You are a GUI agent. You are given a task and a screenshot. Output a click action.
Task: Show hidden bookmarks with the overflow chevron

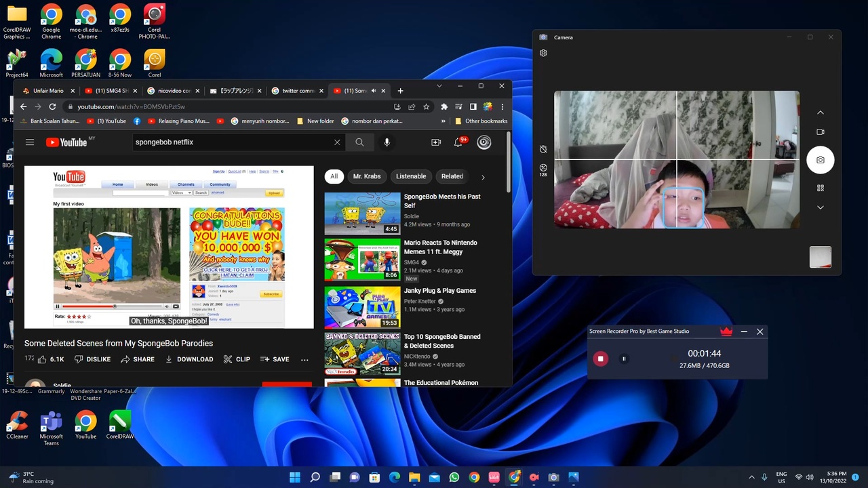(443, 121)
